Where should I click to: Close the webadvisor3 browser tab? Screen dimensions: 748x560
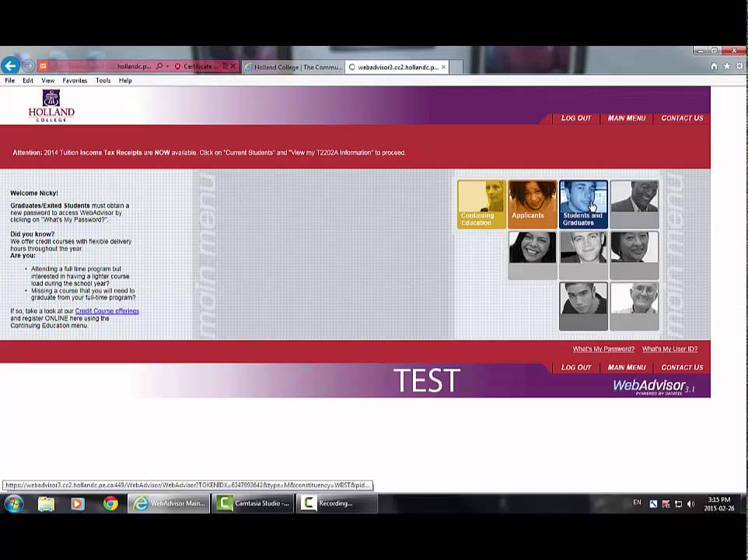pyautogui.click(x=444, y=67)
